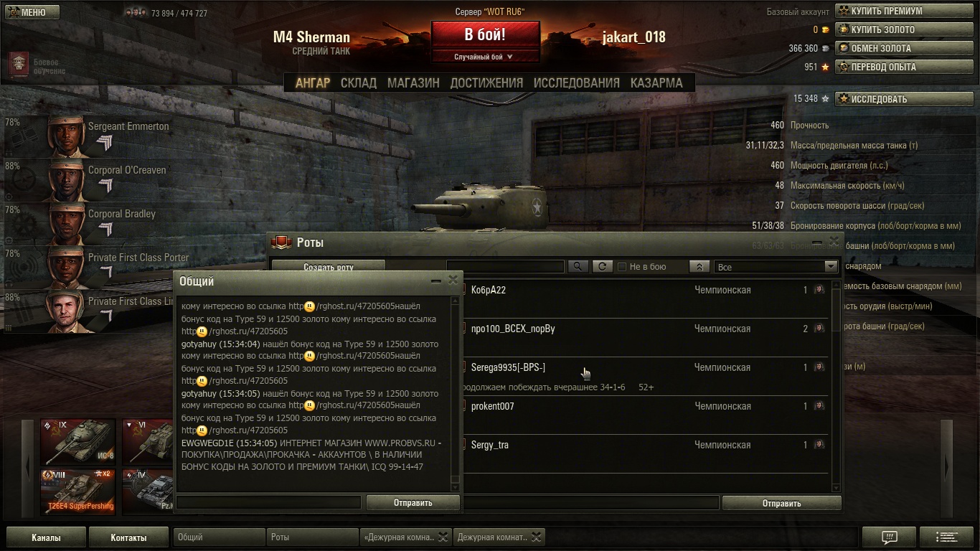Toggle the double-arrow collapse button beside the Все filter
The image size is (980, 551).
pos(699,267)
